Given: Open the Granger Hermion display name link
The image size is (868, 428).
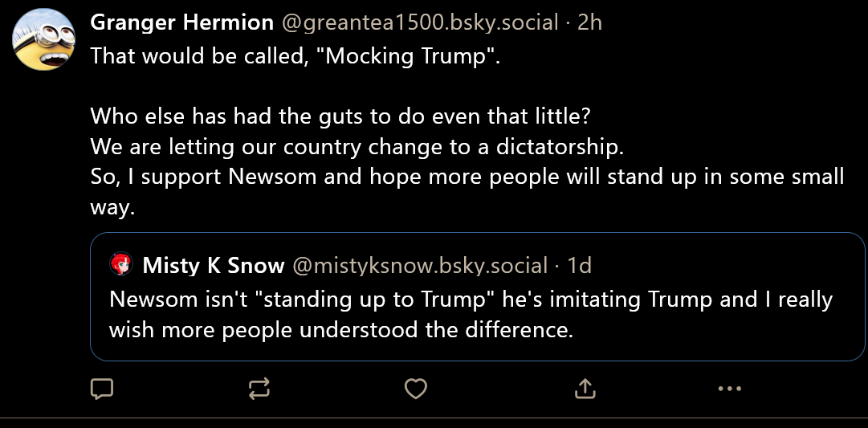Looking at the screenshot, I should [x=181, y=22].
